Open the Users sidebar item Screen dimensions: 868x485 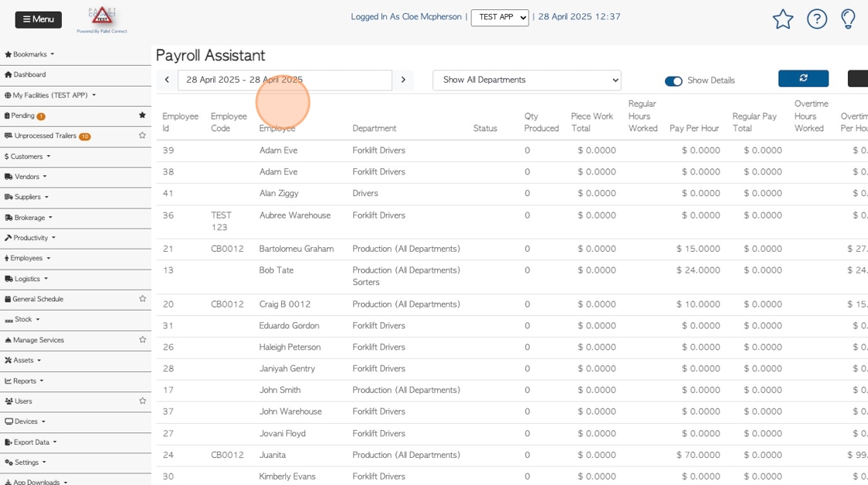coord(19,401)
